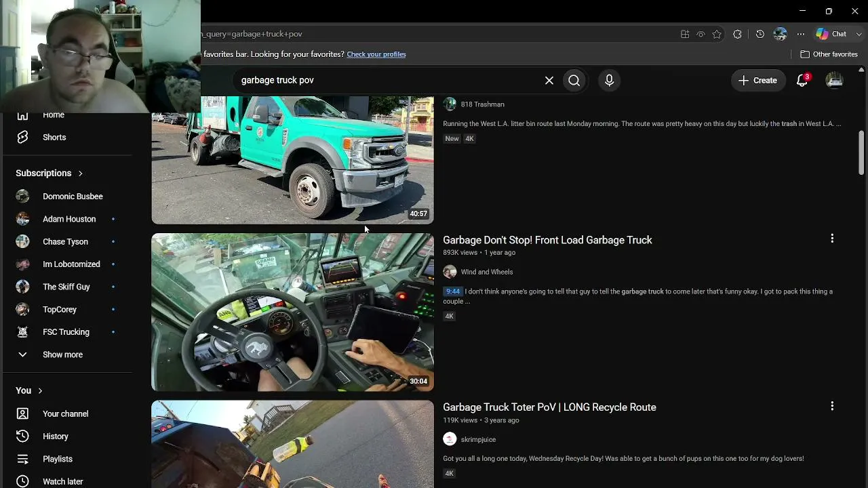Open the Wind and Wheels channel avatar
Screen dimensions: 868x488
450,272
